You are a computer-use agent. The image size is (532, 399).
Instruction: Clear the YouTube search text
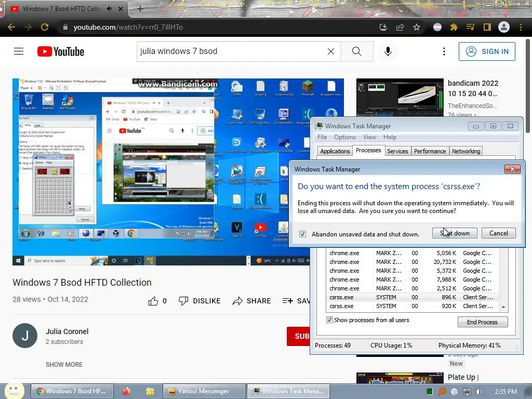point(331,51)
